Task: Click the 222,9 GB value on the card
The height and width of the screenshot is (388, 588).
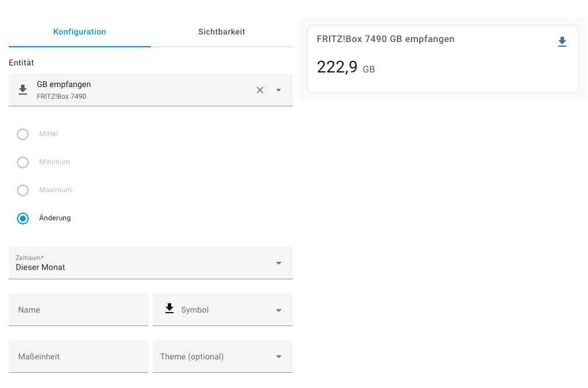Action: [345, 68]
